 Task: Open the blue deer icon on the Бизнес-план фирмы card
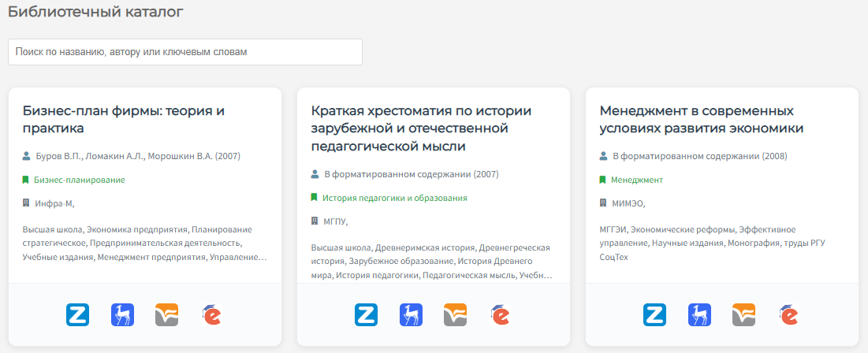(122, 315)
